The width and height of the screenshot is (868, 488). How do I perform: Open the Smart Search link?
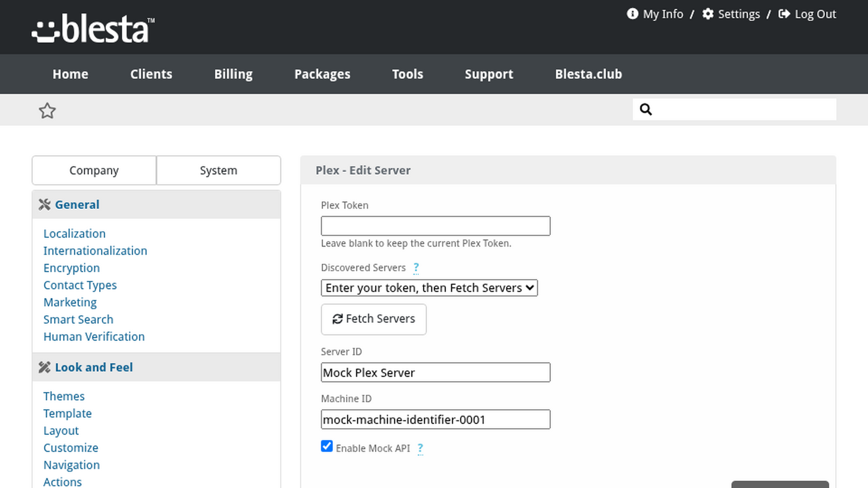point(78,319)
